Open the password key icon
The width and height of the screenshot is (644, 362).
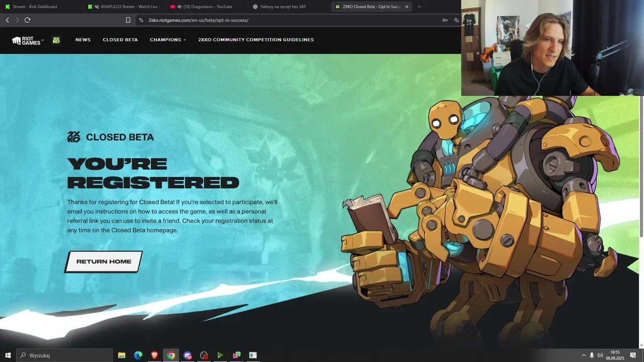[445, 20]
